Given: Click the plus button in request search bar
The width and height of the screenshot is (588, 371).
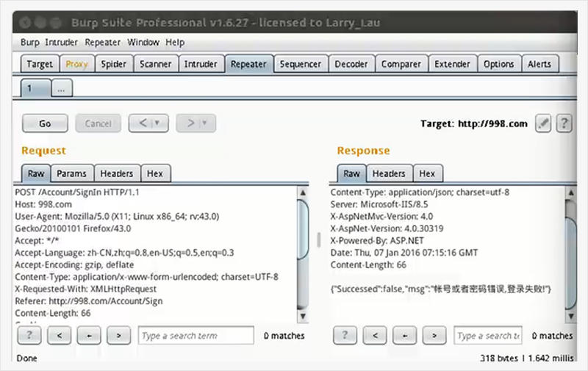Looking at the screenshot, I should (x=89, y=335).
